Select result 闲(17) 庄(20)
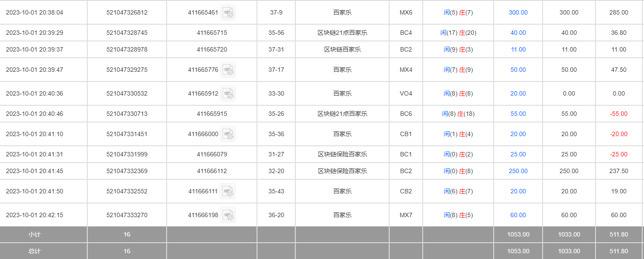Image resolution: width=644 pixels, height=259 pixels. 458,33
